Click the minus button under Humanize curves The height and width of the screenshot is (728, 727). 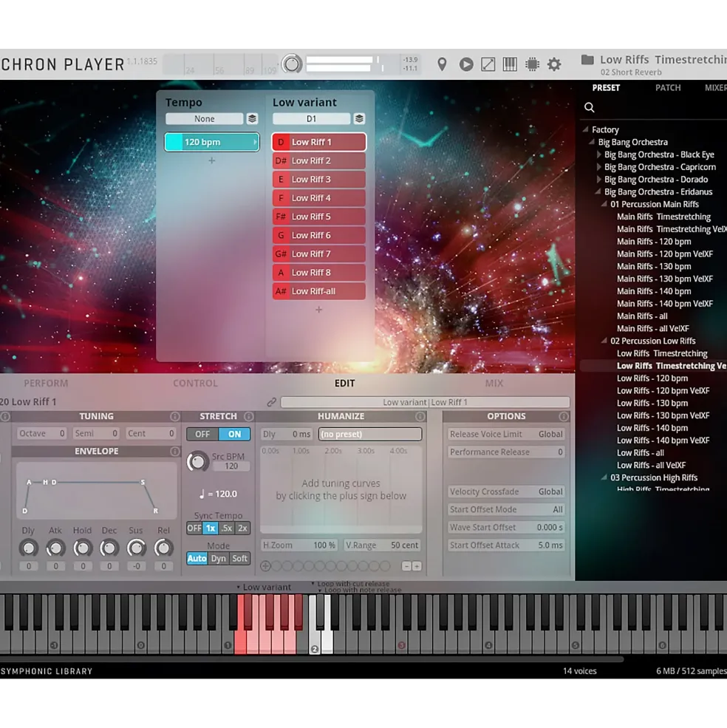(x=406, y=566)
